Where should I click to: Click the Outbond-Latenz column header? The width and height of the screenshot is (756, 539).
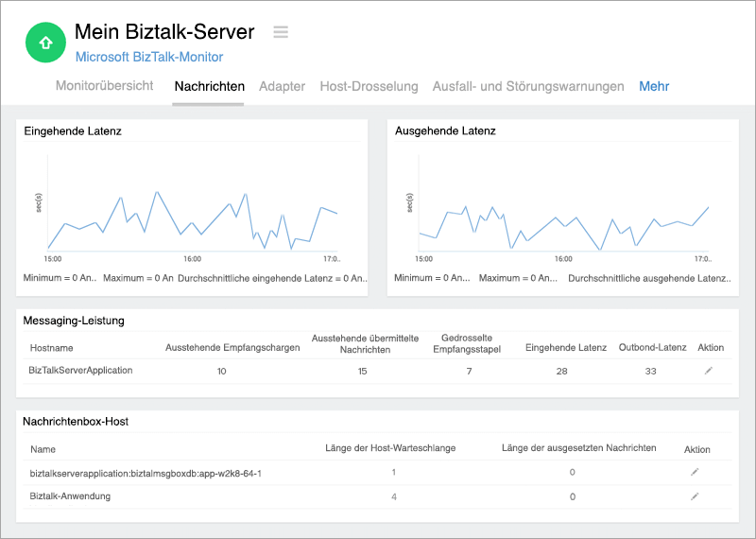[x=652, y=347]
